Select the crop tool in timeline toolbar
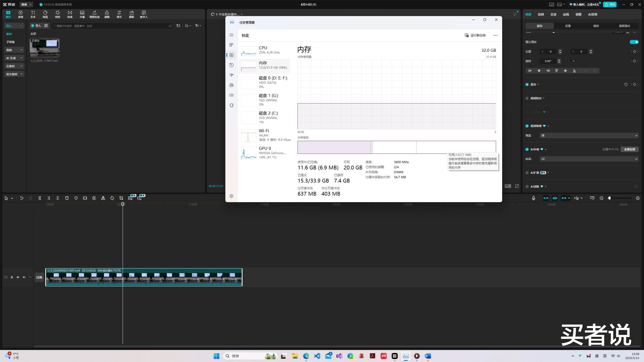The height and width of the screenshot is (362, 644). click(x=121, y=198)
